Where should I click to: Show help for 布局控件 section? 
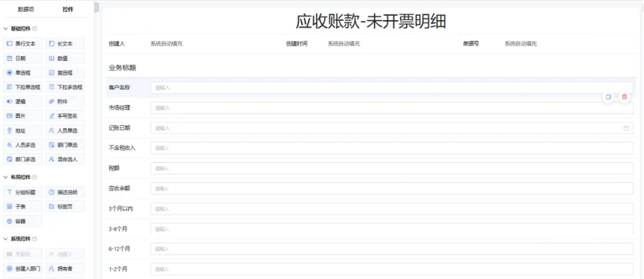34,177
